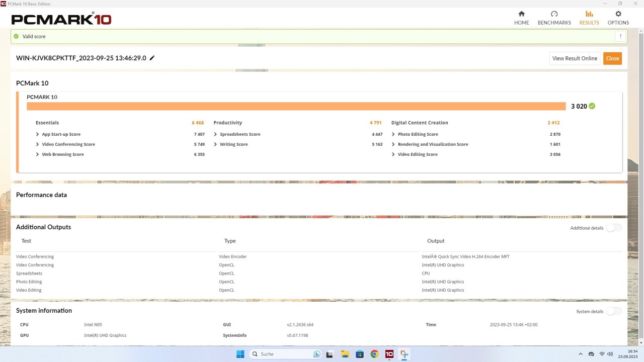
Task: Click the help question mark button
Action: click(620, 36)
